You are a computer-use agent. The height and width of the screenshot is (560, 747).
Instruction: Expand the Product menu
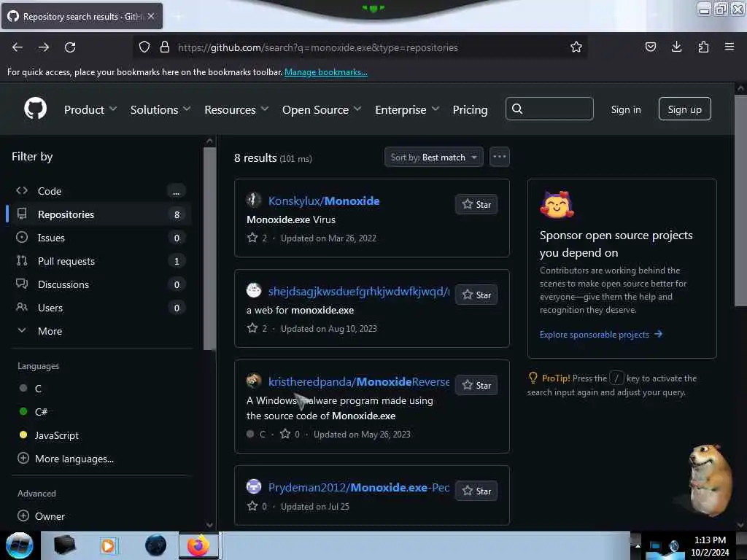(x=90, y=110)
